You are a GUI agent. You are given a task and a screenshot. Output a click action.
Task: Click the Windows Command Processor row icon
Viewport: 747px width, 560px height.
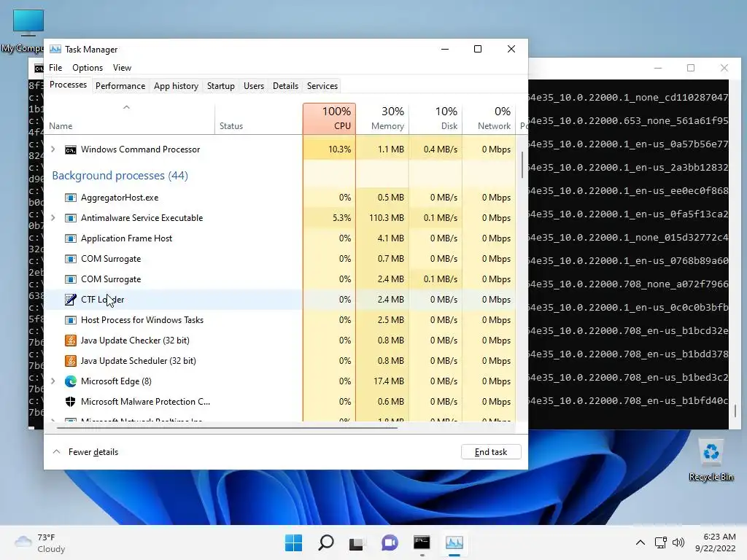pyautogui.click(x=71, y=149)
